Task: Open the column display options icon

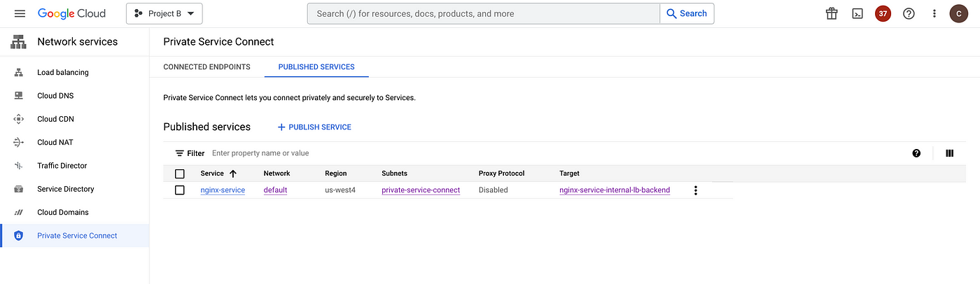Action: coord(949,153)
